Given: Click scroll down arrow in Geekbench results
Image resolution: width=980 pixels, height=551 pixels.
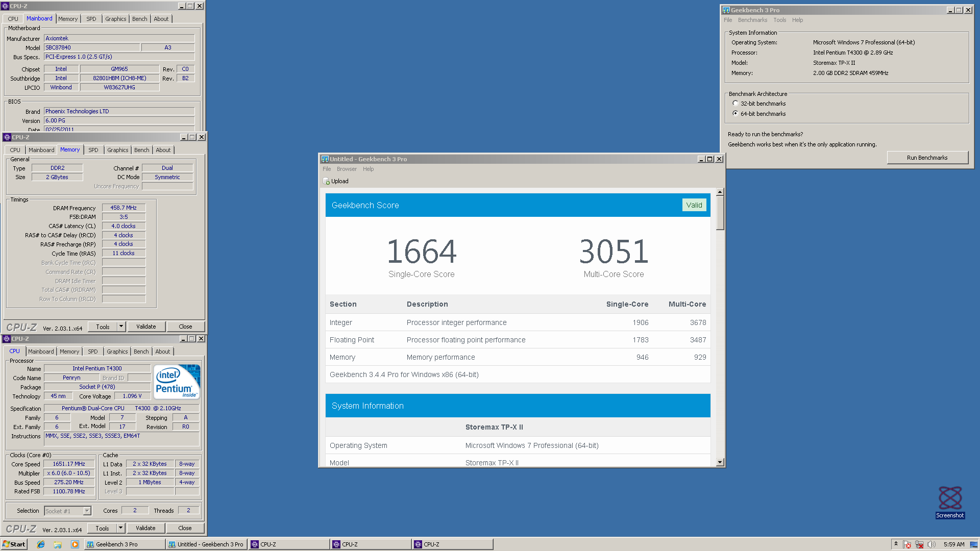Looking at the screenshot, I should point(720,462).
